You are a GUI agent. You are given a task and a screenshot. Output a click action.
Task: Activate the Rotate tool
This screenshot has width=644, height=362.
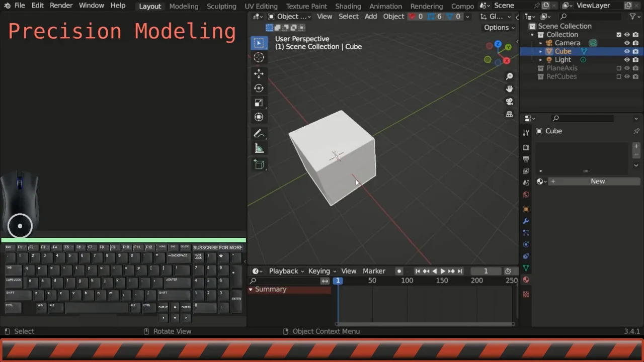(259, 88)
